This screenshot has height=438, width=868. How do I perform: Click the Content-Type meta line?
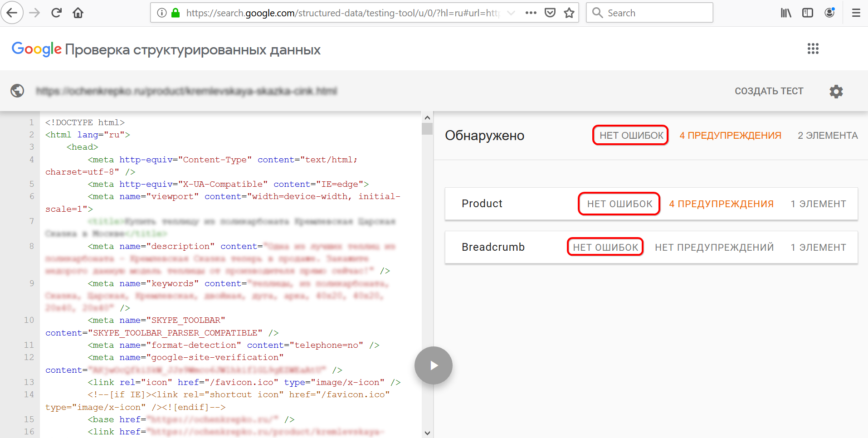pyautogui.click(x=201, y=165)
